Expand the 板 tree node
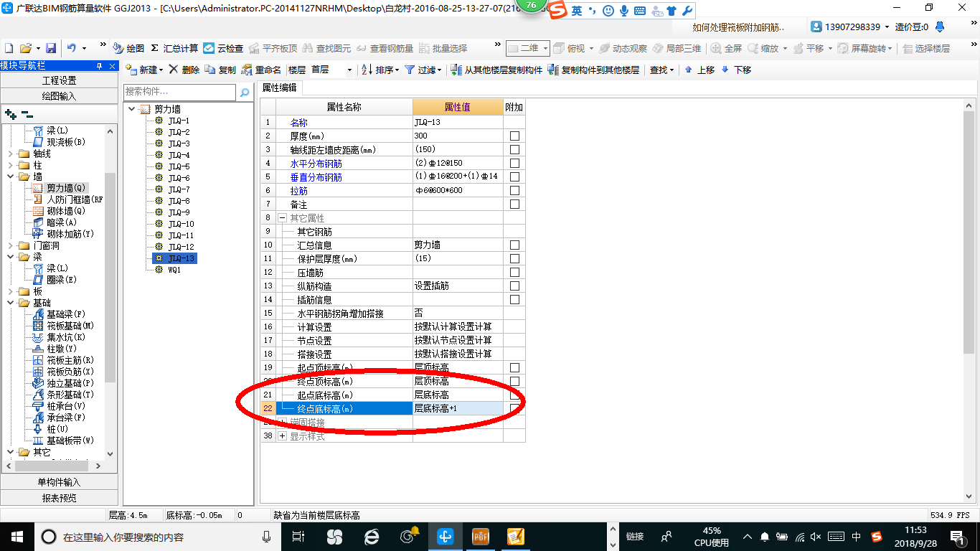Image resolution: width=980 pixels, height=551 pixels. (x=10, y=291)
